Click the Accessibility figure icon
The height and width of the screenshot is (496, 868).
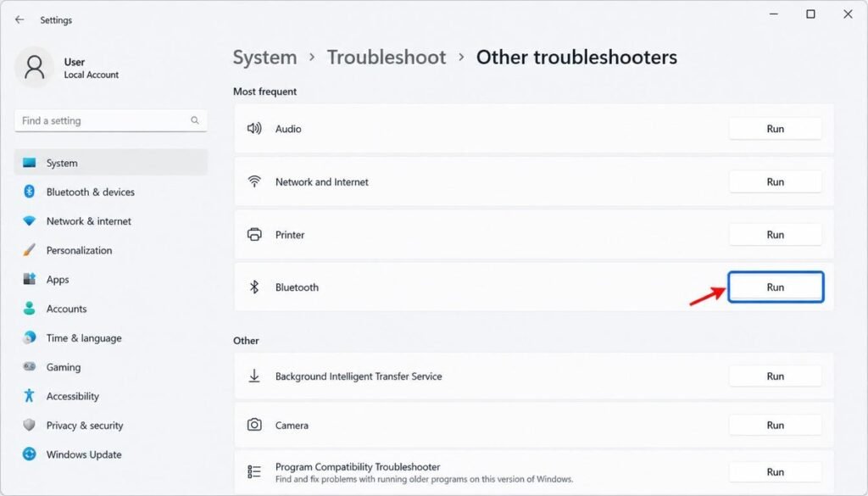point(30,395)
